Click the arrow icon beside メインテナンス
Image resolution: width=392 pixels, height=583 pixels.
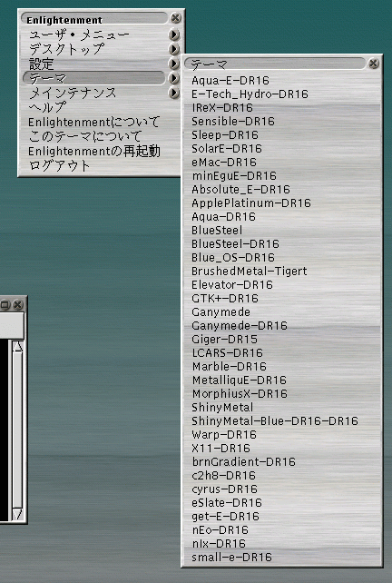[173, 93]
